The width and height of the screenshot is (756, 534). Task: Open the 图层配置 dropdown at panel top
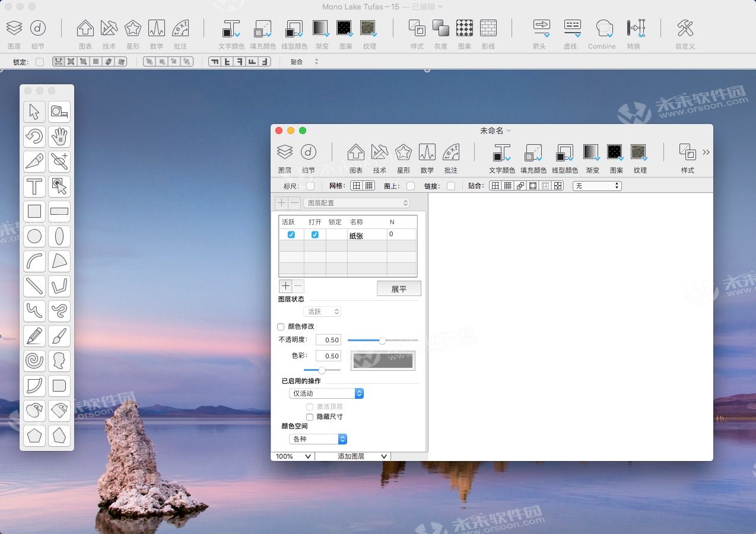[357, 202]
